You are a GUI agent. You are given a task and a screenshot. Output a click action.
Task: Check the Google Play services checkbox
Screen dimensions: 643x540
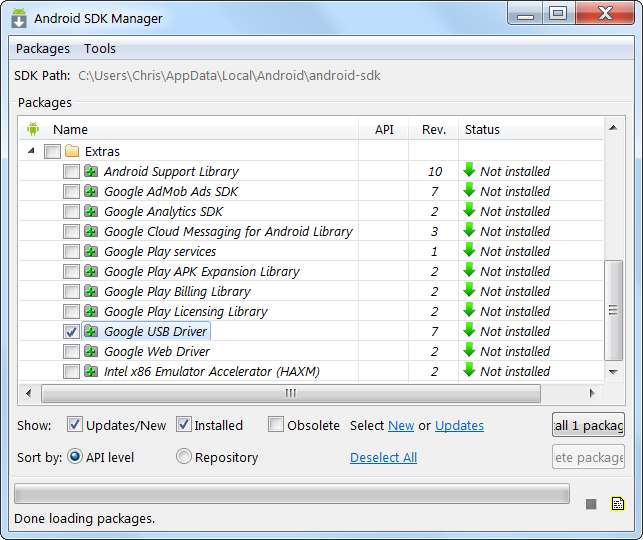coord(71,252)
